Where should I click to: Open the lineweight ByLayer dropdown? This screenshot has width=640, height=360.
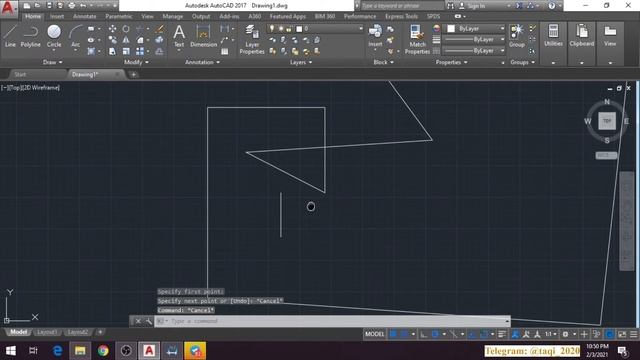[x=474, y=40]
